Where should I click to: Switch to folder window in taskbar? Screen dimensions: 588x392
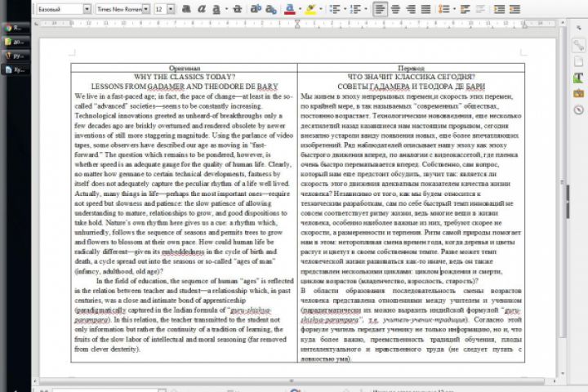click(x=15, y=42)
